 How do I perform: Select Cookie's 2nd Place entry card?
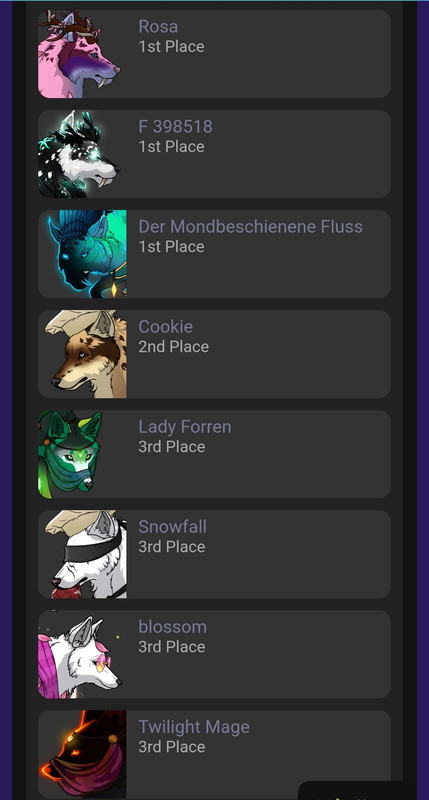[x=214, y=354]
